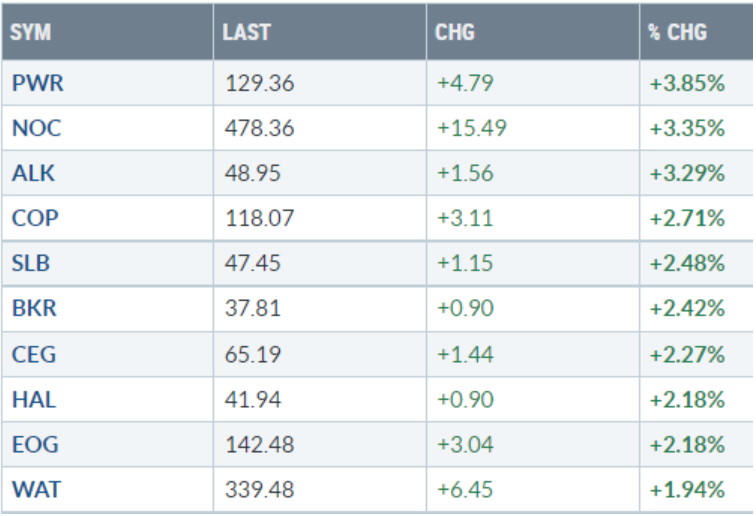756x516 pixels.
Task: Click the NOC stock symbol
Action: pyautogui.click(x=36, y=128)
